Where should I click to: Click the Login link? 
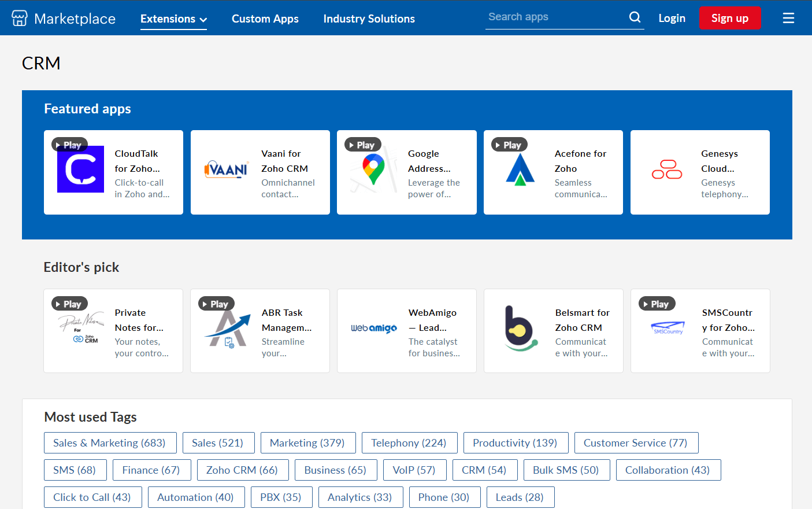[672, 18]
